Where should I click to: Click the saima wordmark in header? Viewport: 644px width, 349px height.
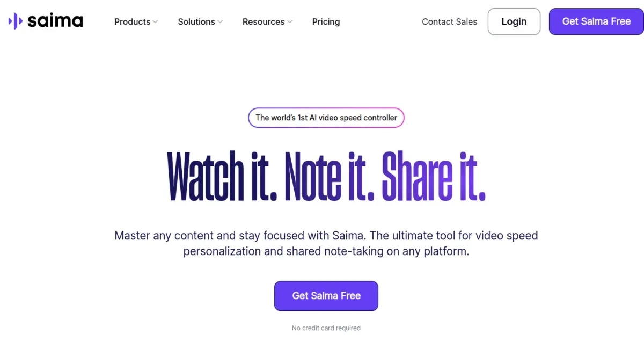[55, 21]
